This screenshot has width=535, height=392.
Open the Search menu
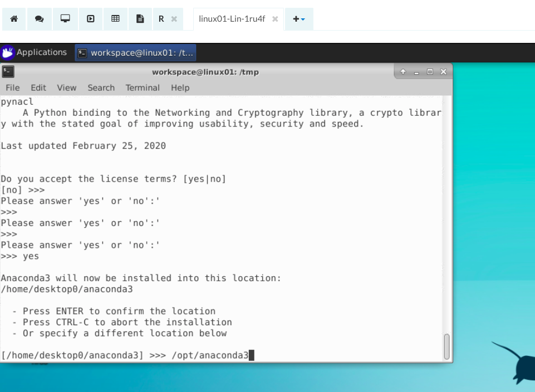tap(101, 88)
